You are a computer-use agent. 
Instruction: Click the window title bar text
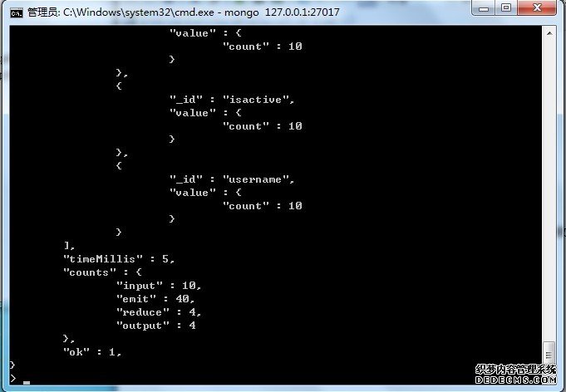184,12
